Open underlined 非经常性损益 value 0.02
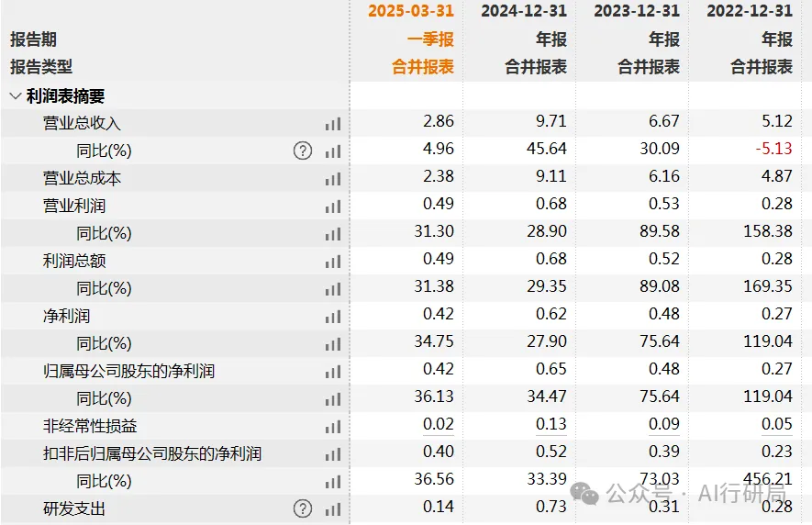812x525 pixels. [438, 424]
